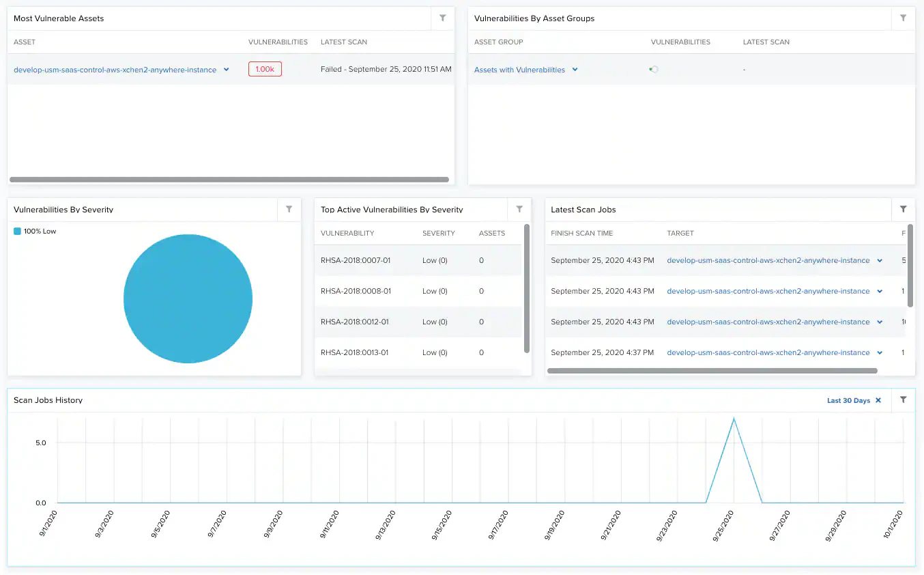Select the RHSA-2018:0013-01 vulnerability row

tap(418, 352)
